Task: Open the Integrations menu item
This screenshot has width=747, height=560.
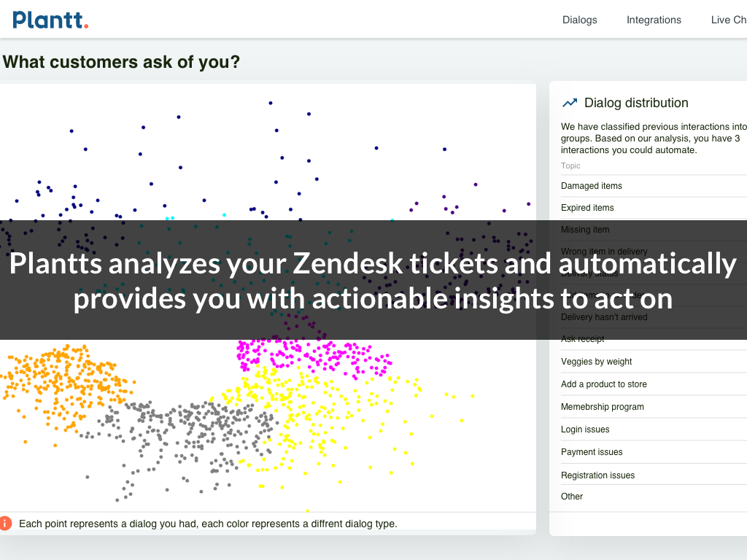Action: point(654,20)
